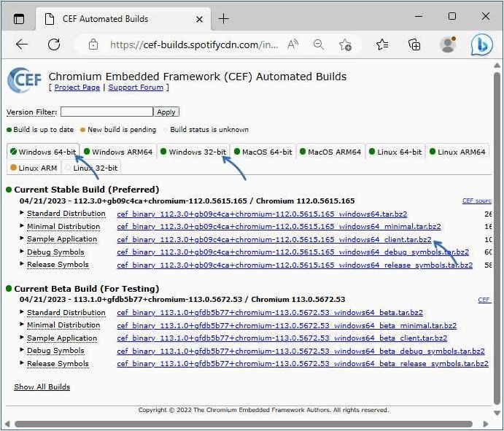This screenshot has width=504, height=431.
Task: Click the Current Beta Build heading
Action: point(87,289)
